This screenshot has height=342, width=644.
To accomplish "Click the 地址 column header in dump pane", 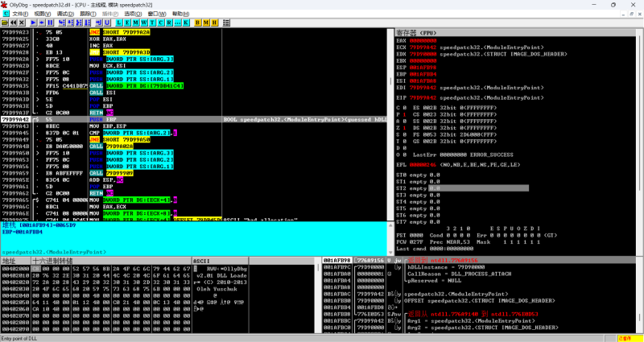I will click(x=15, y=261).
